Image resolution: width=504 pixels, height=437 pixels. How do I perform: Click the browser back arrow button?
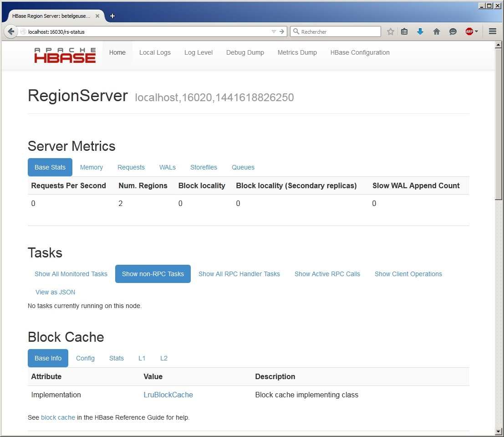pos(11,31)
